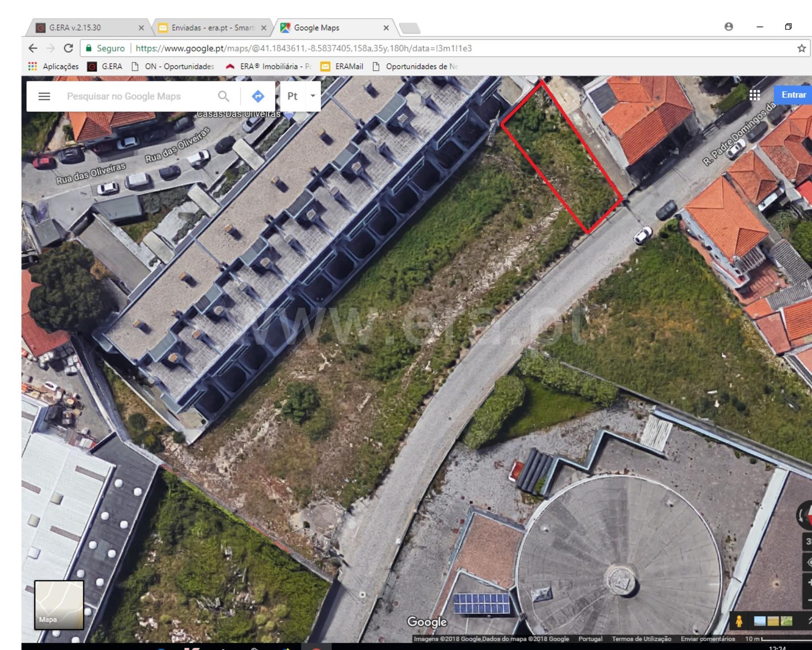Image resolution: width=812 pixels, height=650 pixels.
Task: Click the Enviar comentários link
Action: click(x=707, y=639)
